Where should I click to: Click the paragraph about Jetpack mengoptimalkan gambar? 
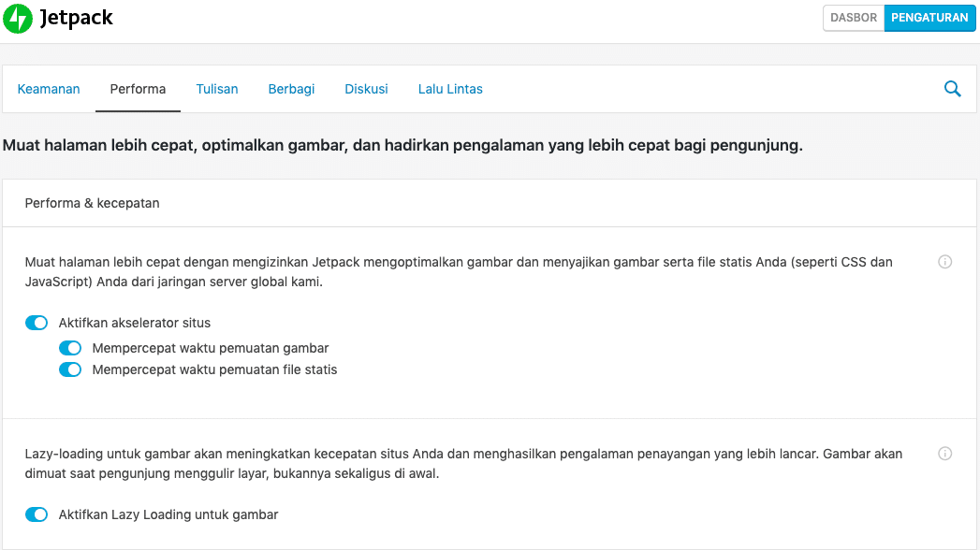pos(459,271)
